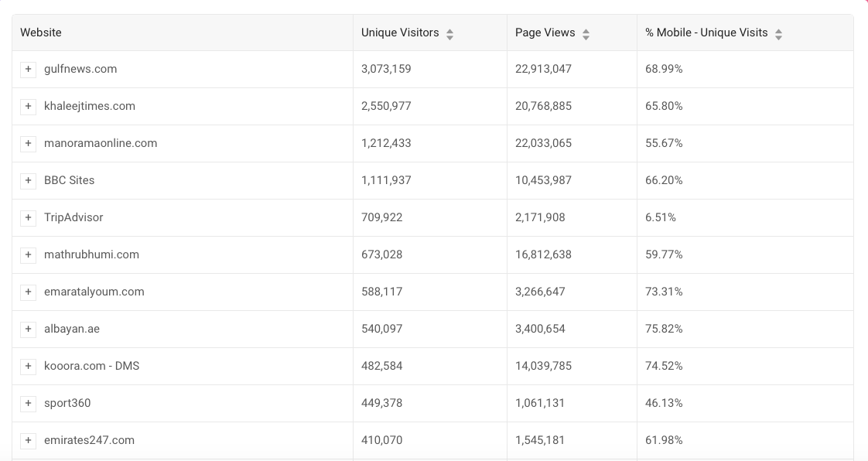Click mobile share 55.67% for manoramaonline.com
The height and width of the screenshot is (461, 868).
pos(665,143)
